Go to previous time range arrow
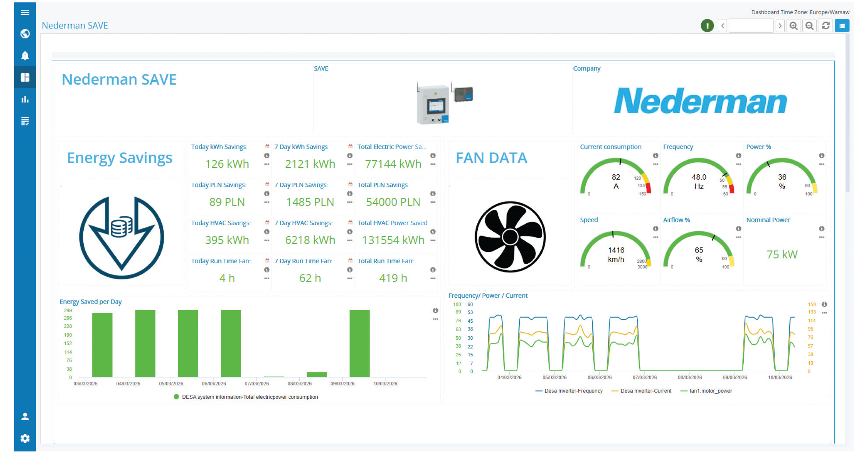This screenshot has width=868, height=454. tap(723, 26)
